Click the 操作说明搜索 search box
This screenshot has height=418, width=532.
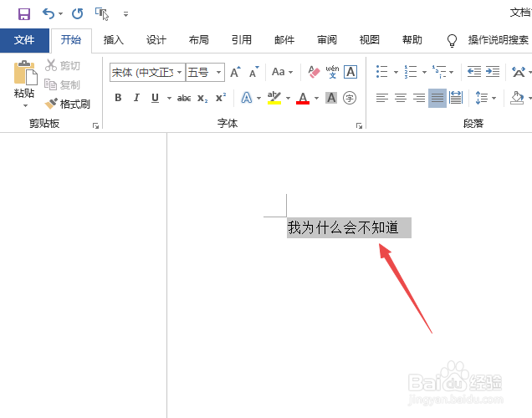pyautogui.click(x=498, y=40)
